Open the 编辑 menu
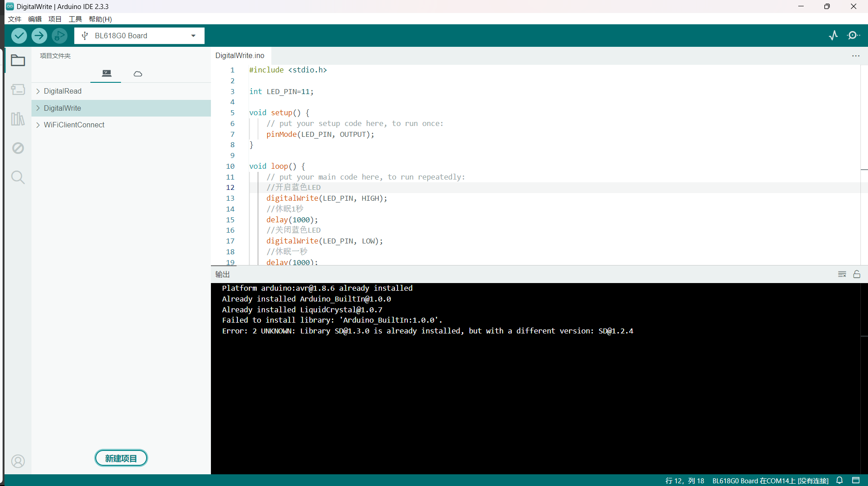 [x=35, y=19]
